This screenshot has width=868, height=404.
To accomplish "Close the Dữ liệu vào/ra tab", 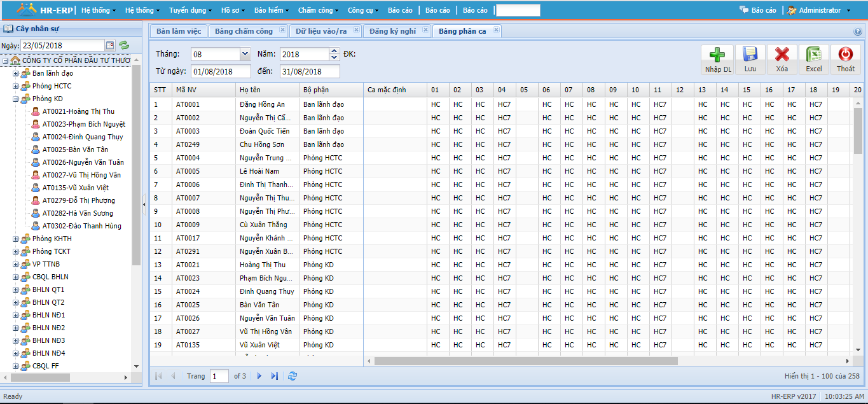I will [356, 30].
